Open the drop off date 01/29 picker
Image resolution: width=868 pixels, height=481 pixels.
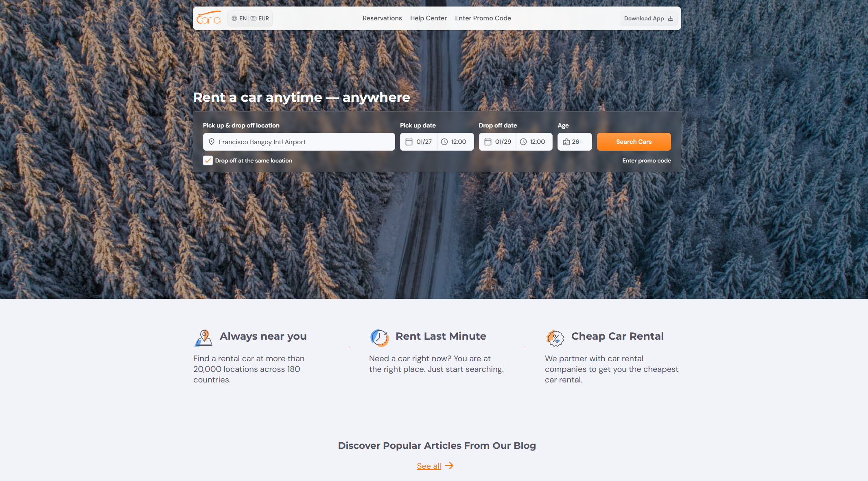coord(497,142)
